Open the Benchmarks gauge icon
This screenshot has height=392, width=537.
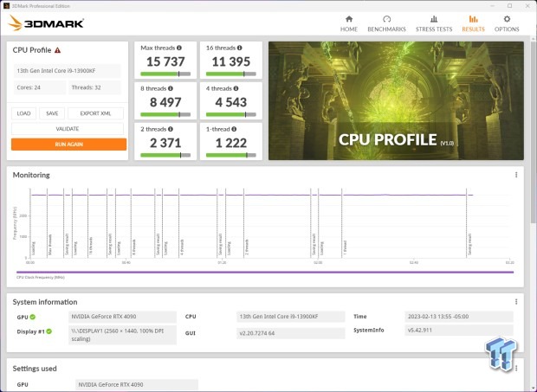386,19
